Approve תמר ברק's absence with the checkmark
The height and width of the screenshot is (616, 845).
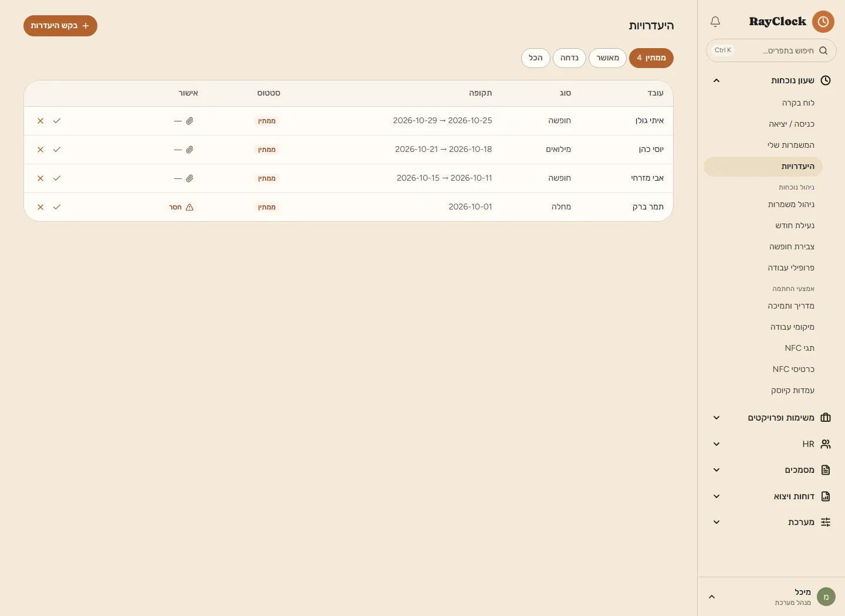tap(57, 207)
